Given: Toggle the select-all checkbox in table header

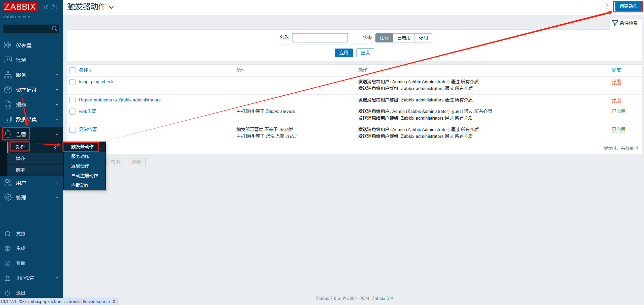Looking at the screenshot, I should click(72, 70).
